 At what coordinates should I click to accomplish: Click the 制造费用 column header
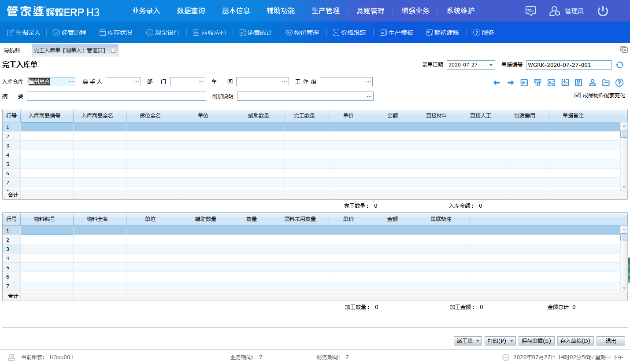(527, 116)
